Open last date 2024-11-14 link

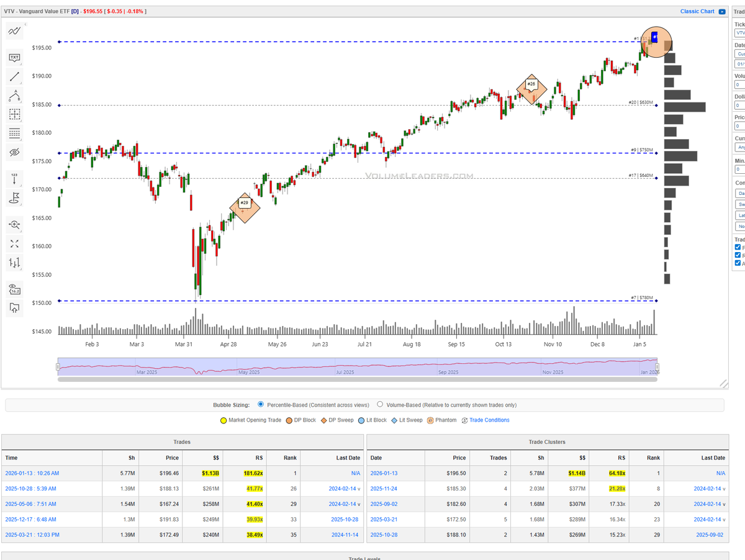coord(345,535)
